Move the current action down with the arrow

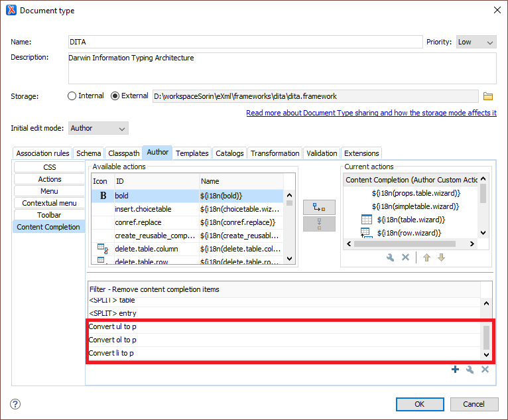click(441, 257)
